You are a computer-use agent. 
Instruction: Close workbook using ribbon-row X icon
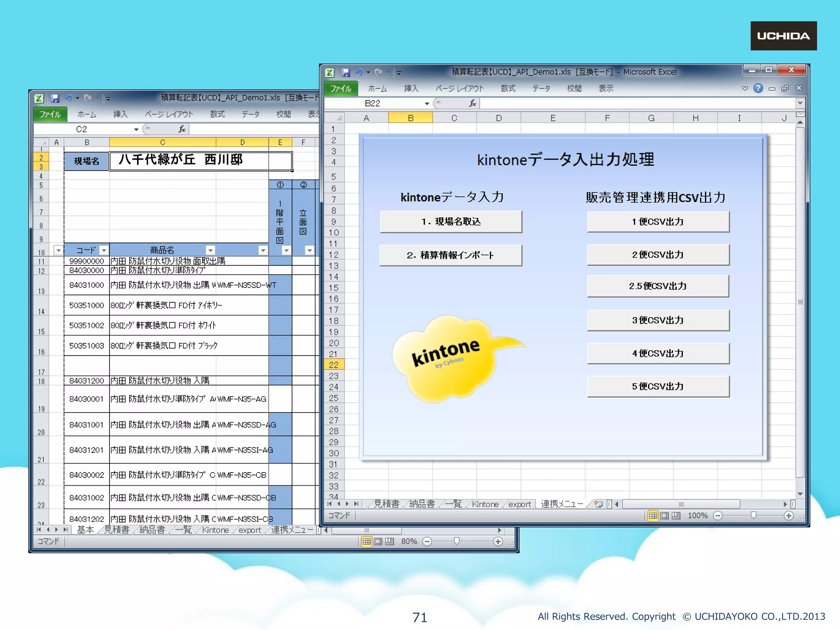click(x=799, y=88)
